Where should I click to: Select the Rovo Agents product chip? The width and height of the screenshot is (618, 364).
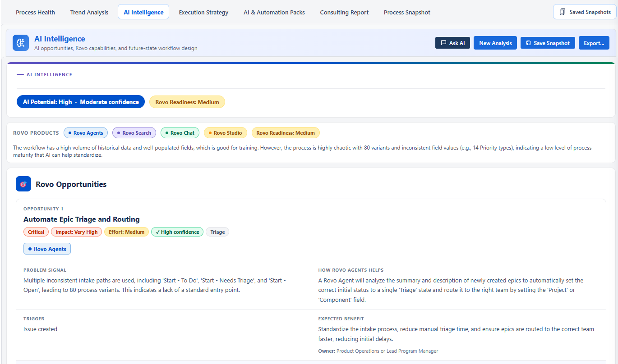pyautogui.click(x=86, y=133)
